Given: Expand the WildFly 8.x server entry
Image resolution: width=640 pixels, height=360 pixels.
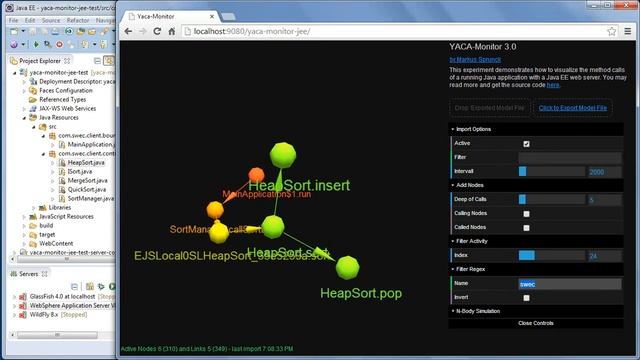Looking at the screenshot, I should (15, 315).
